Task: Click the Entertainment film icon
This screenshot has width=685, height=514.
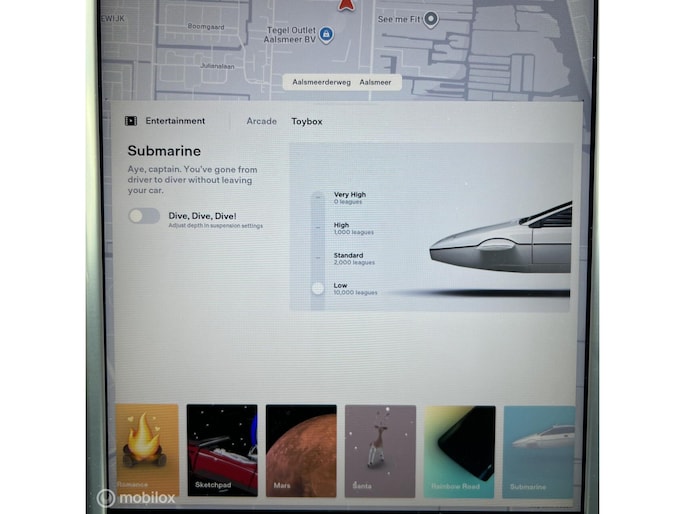Action: 131,121
